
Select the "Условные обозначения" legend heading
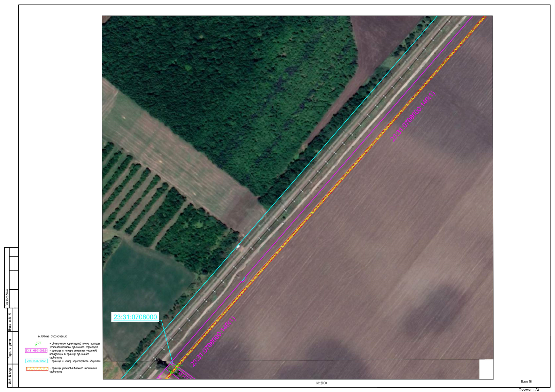pos(52,336)
